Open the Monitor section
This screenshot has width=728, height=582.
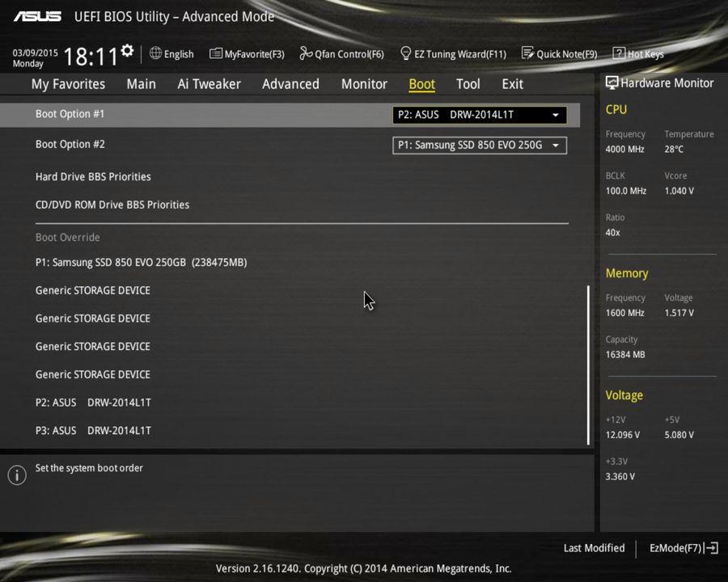(x=364, y=83)
